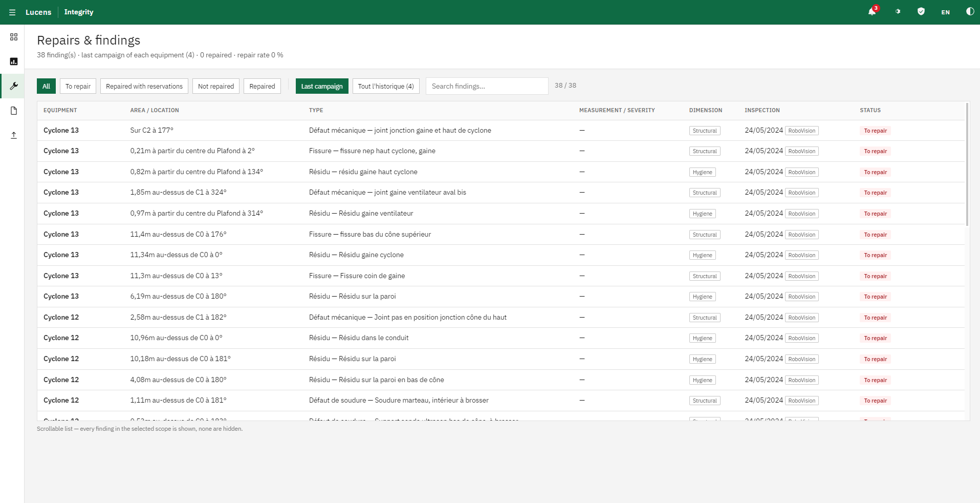Image resolution: width=980 pixels, height=503 pixels.
Task: Select the Repaired with reservations filter
Action: tap(144, 86)
